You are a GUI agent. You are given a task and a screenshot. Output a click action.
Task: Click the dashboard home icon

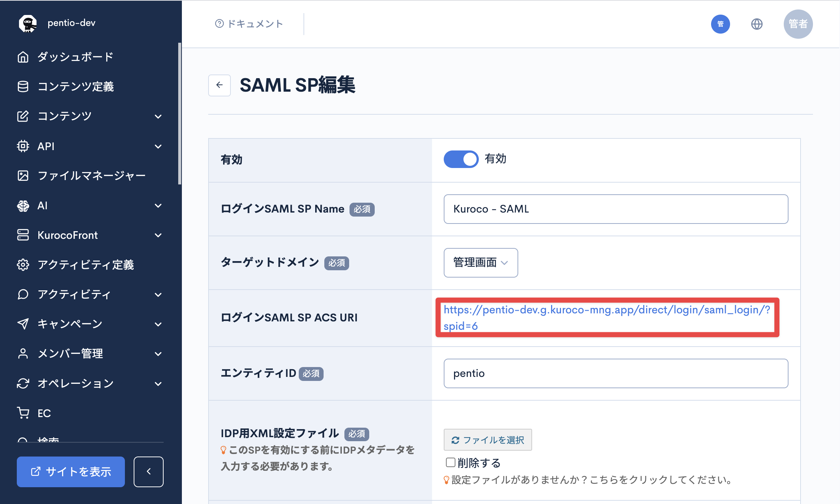tap(23, 57)
